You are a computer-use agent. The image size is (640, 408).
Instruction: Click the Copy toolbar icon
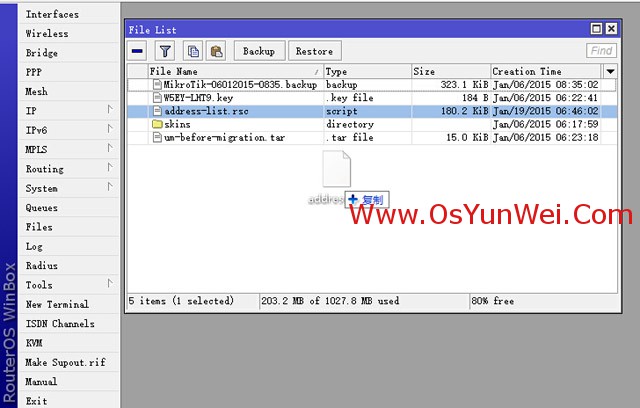(x=193, y=51)
